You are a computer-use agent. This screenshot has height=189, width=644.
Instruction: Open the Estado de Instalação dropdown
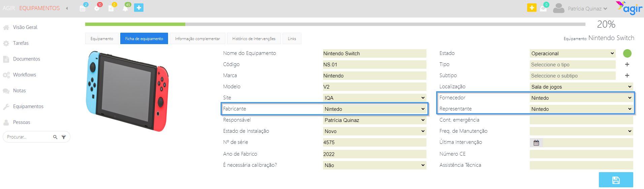pos(375,131)
